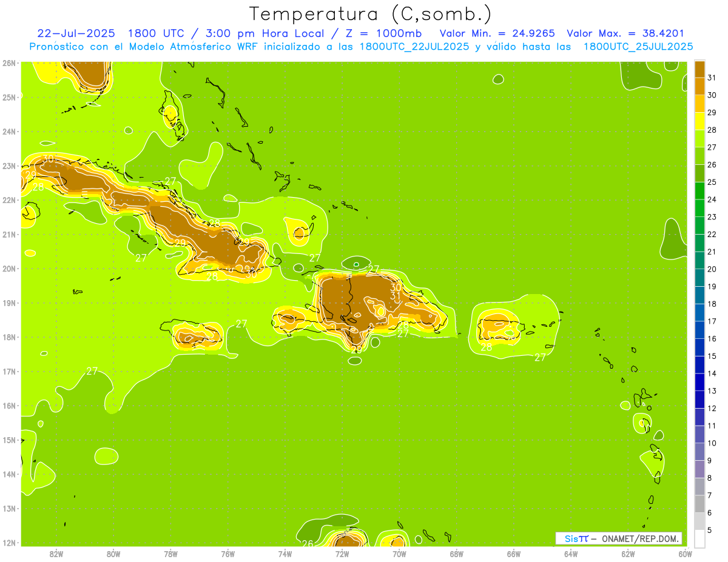This screenshot has height=562, width=728.
Task: Click the legend scale value 25
Action: (712, 181)
